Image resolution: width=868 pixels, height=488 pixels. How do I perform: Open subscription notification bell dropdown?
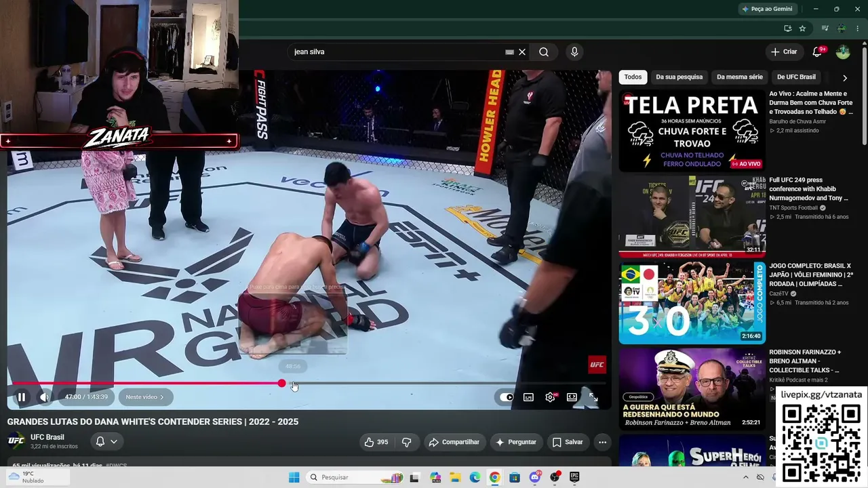pos(106,441)
